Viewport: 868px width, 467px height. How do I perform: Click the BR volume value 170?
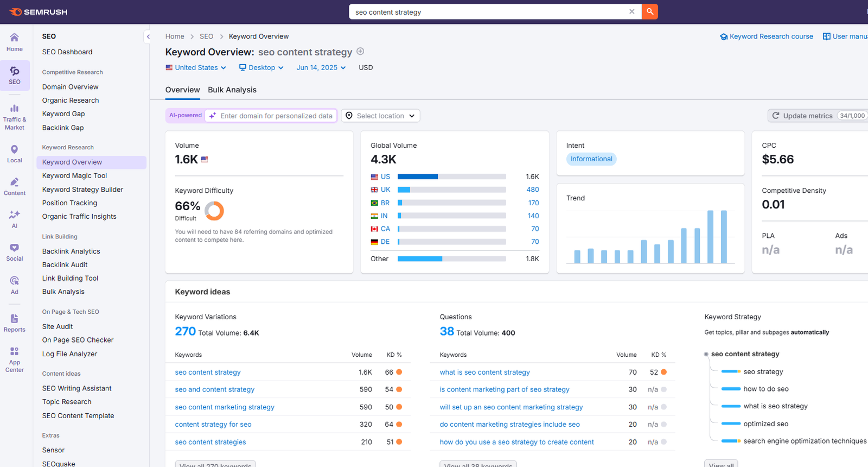click(534, 203)
